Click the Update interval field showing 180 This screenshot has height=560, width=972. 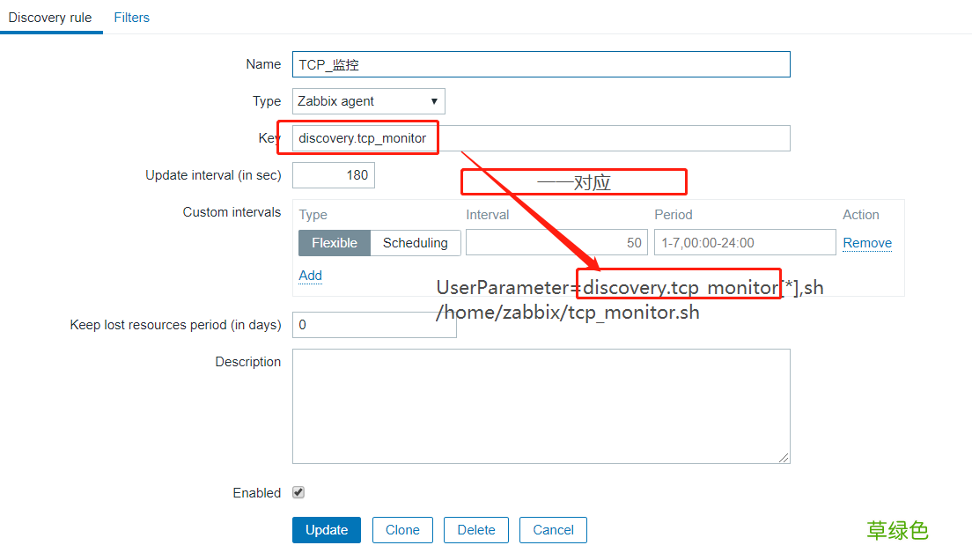tap(334, 174)
